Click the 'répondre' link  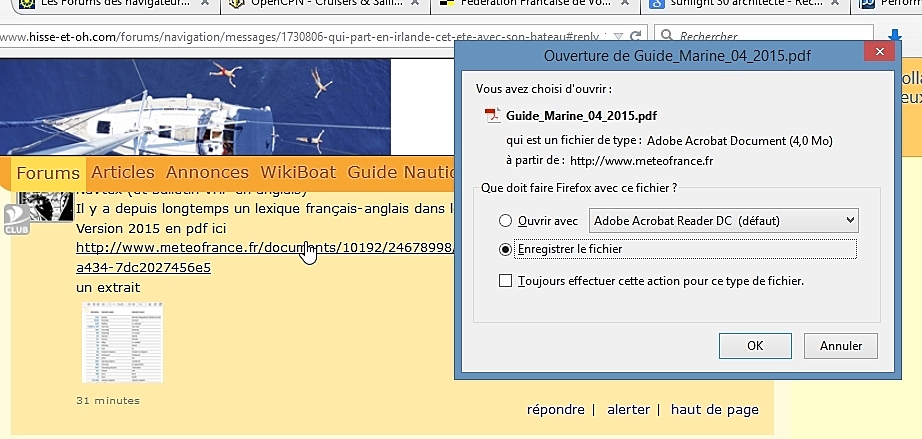556,410
